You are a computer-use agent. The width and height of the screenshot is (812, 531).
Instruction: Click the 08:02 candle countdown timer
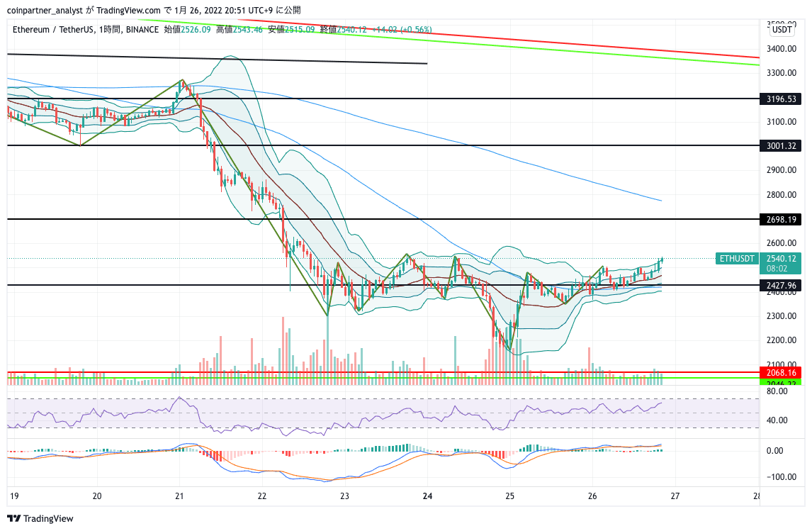tap(777, 269)
